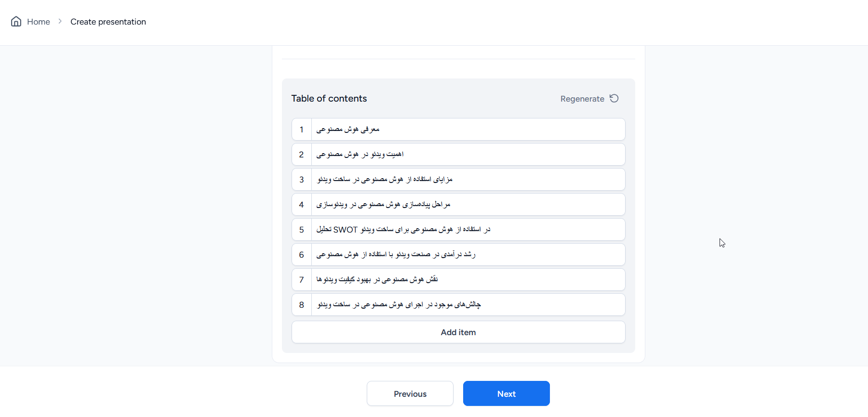Select the number 1 item handle
The height and width of the screenshot is (417, 868).
point(302,130)
